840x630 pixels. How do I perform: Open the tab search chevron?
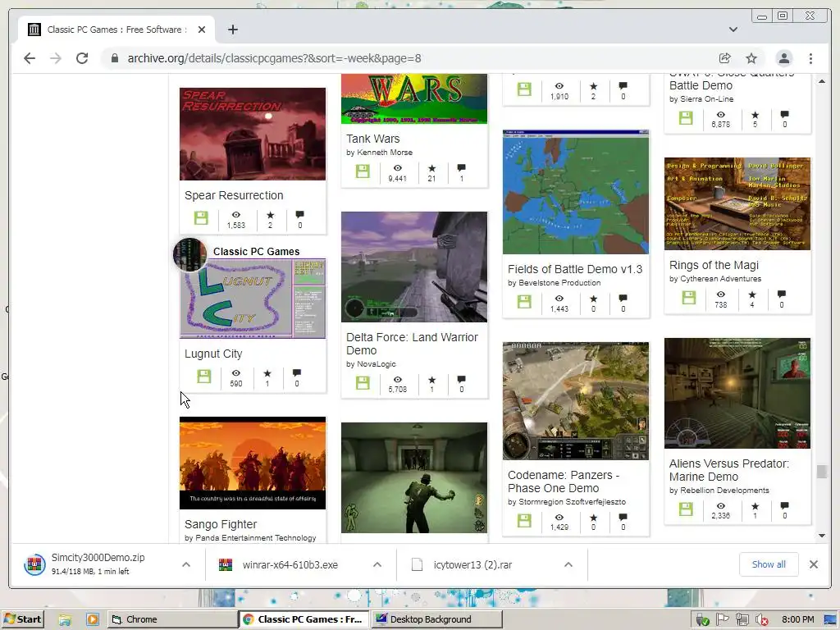click(733, 30)
